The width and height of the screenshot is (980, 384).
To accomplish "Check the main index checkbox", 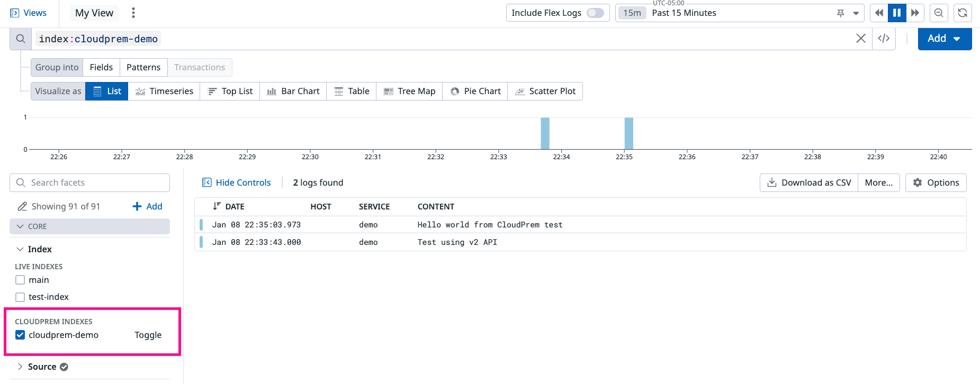I will point(20,280).
